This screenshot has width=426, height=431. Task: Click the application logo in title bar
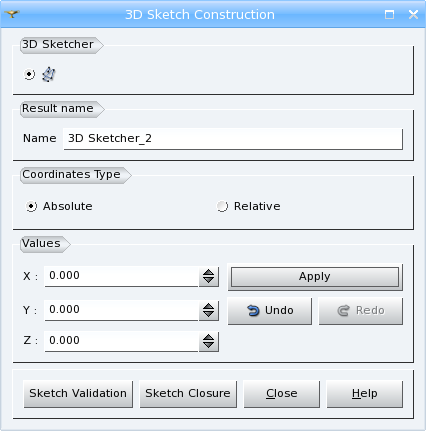[12, 14]
